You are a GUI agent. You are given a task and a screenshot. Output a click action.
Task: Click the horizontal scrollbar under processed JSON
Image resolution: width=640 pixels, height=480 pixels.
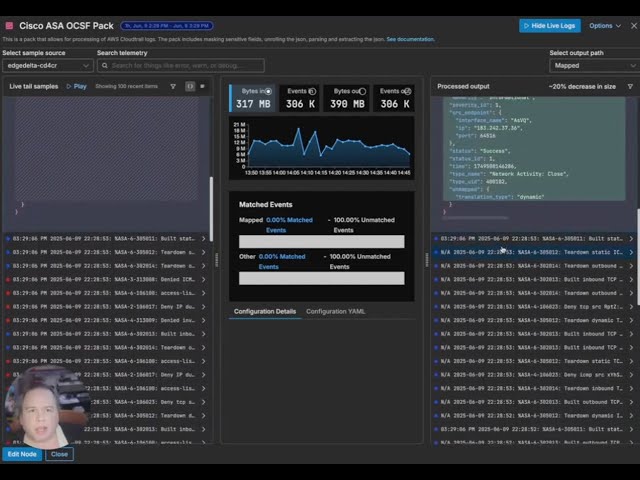click(x=476, y=218)
